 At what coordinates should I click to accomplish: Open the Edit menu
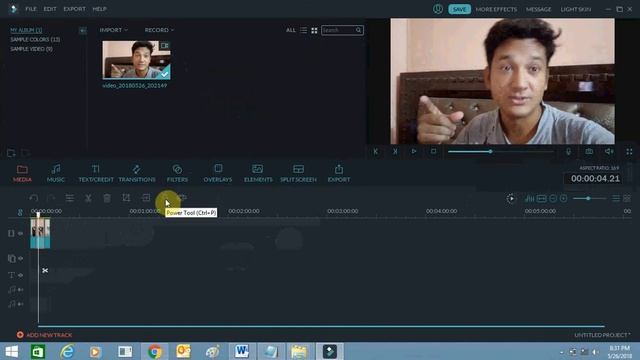coord(50,9)
